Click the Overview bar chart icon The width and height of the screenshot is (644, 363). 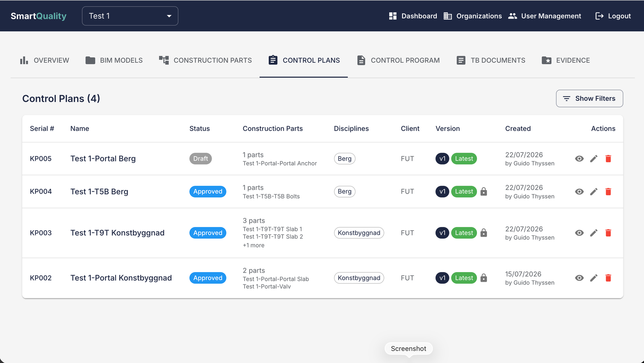[x=24, y=60]
